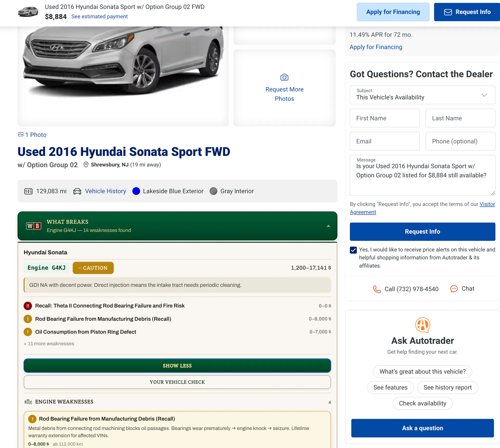The height and width of the screenshot is (448, 500).
Task: Click the phone icon next to Call number
Action: 377,289
